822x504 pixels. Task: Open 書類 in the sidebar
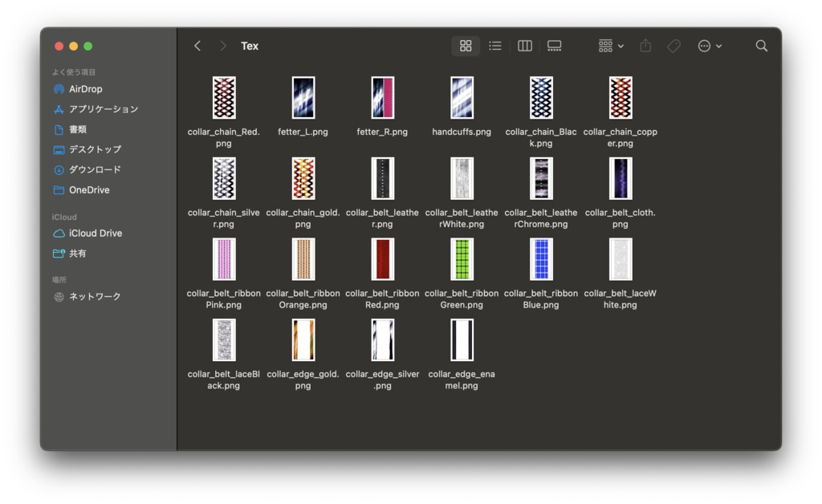pyautogui.click(x=71, y=129)
